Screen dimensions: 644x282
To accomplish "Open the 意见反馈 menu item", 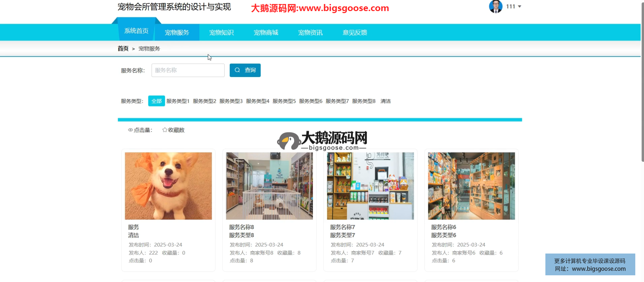I will (355, 32).
